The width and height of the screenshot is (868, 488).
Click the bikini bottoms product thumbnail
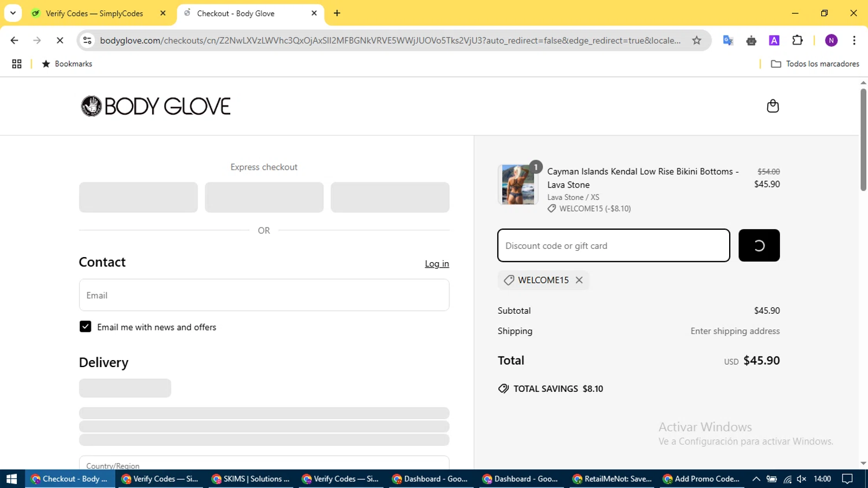tap(518, 185)
